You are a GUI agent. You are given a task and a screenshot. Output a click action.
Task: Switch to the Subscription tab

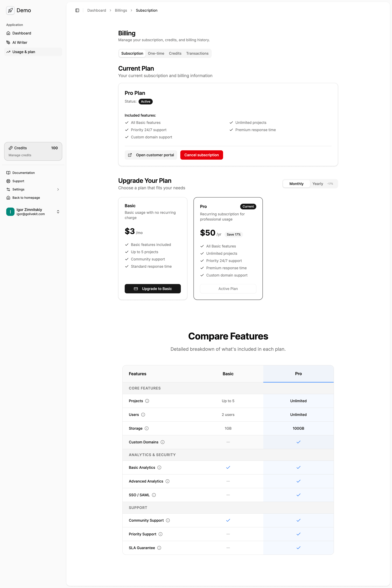pos(132,54)
